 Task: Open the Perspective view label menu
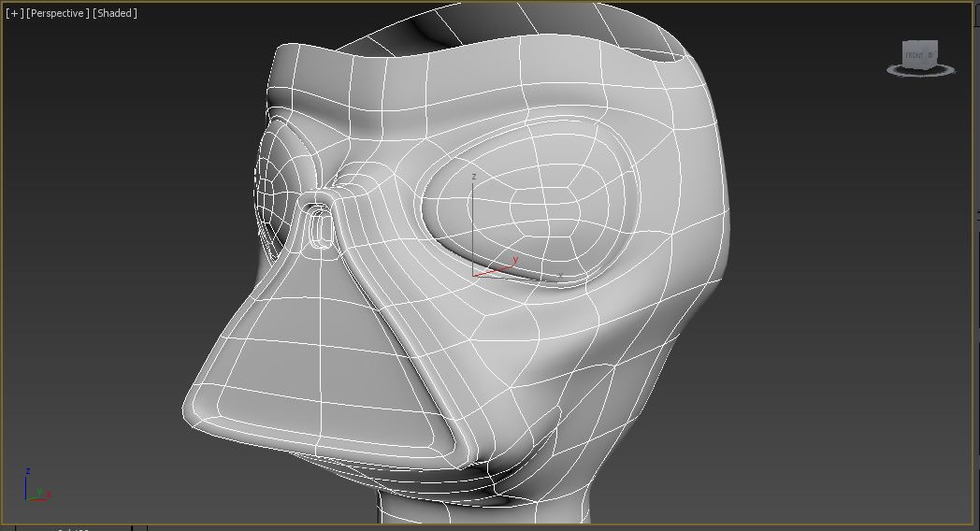click(x=57, y=13)
